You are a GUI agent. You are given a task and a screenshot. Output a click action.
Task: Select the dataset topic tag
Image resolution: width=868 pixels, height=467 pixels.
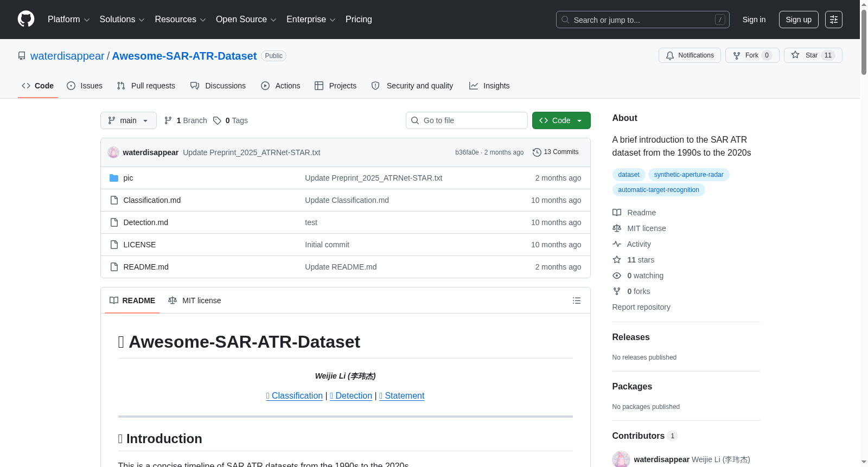click(629, 175)
